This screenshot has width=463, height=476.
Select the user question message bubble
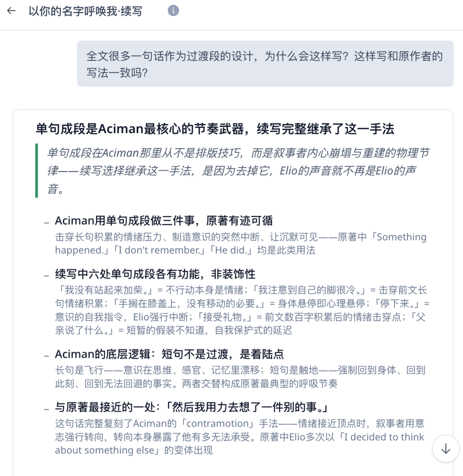pyautogui.click(x=265, y=64)
